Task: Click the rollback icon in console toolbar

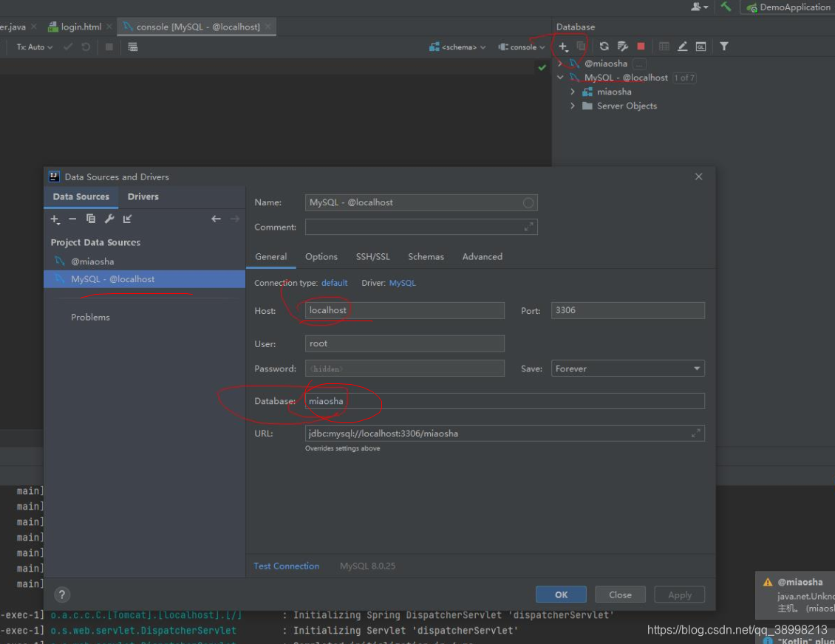Action: click(x=85, y=47)
